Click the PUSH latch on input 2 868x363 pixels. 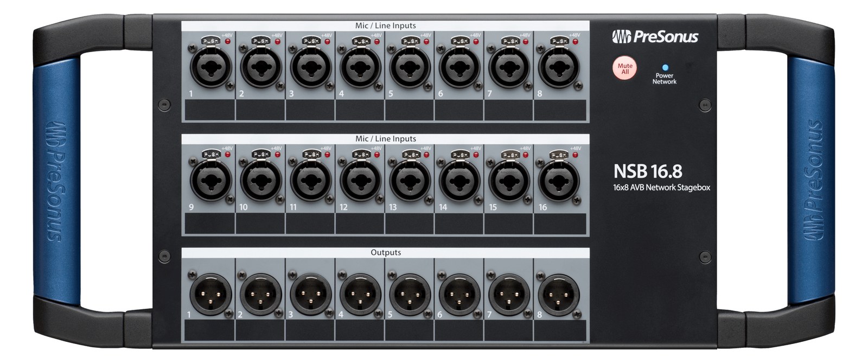260,41
